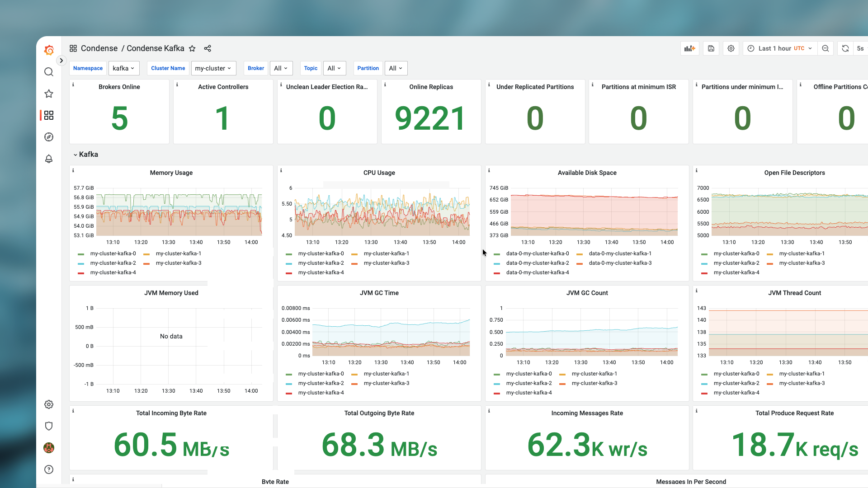Share dashboard via the share icon

pyautogui.click(x=208, y=48)
